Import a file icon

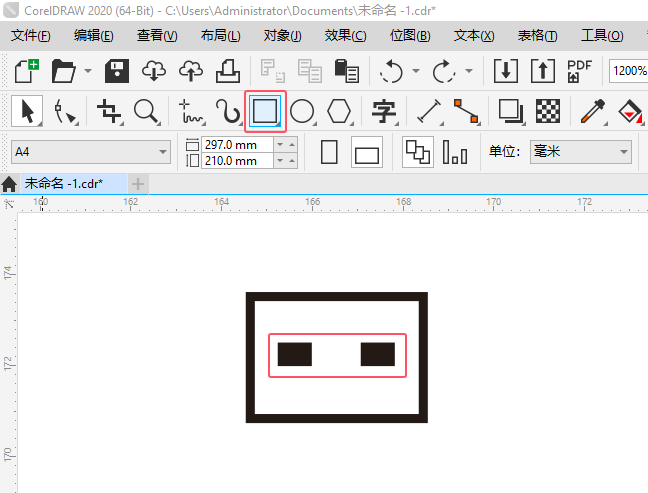506,71
